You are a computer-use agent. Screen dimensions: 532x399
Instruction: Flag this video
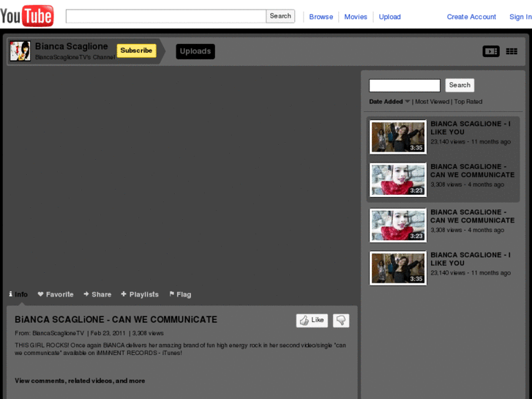tap(180, 294)
